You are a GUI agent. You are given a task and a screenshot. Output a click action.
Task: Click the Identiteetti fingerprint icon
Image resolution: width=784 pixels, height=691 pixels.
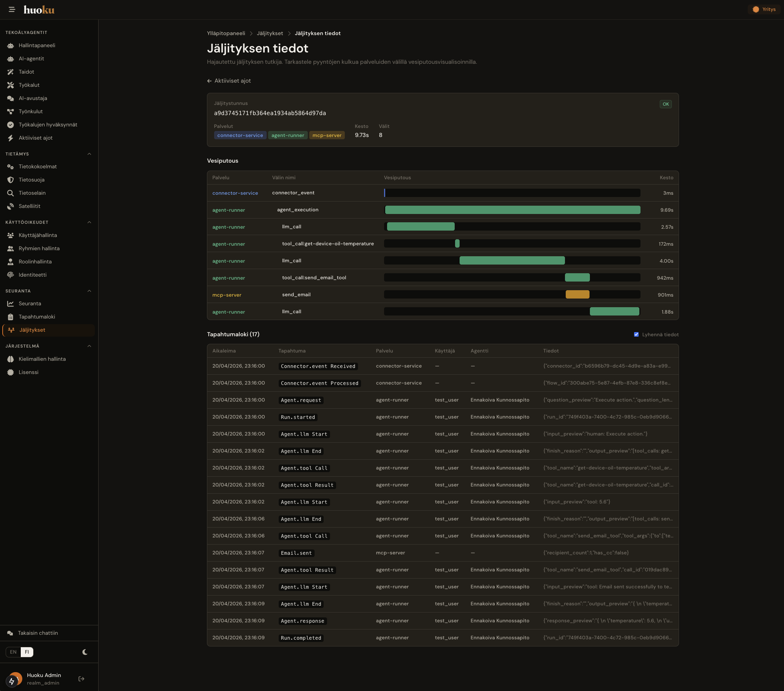pyautogui.click(x=11, y=275)
